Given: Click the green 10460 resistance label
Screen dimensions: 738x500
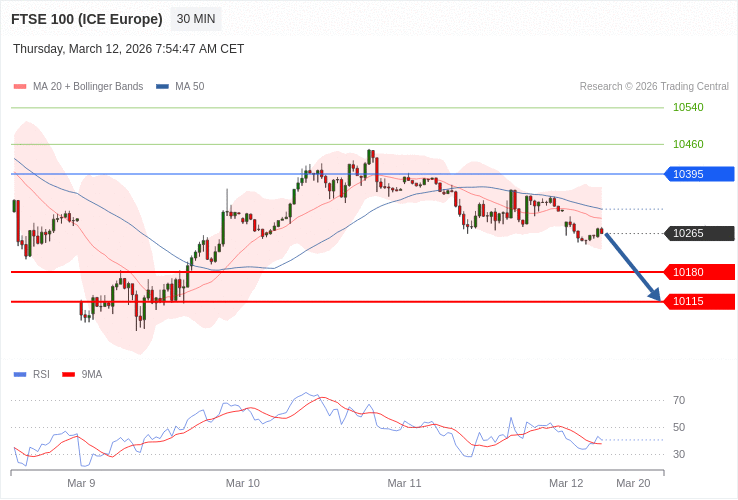Looking at the screenshot, I should click(688, 144).
